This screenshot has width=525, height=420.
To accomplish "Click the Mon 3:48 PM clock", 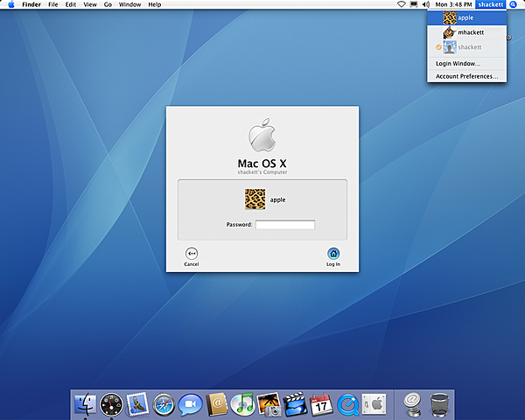I will coord(453,4).
